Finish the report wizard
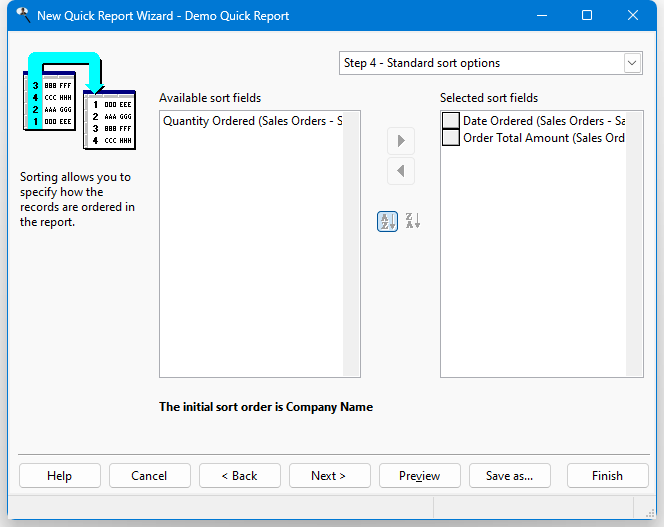The height and width of the screenshot is (527, 664). 608,476
